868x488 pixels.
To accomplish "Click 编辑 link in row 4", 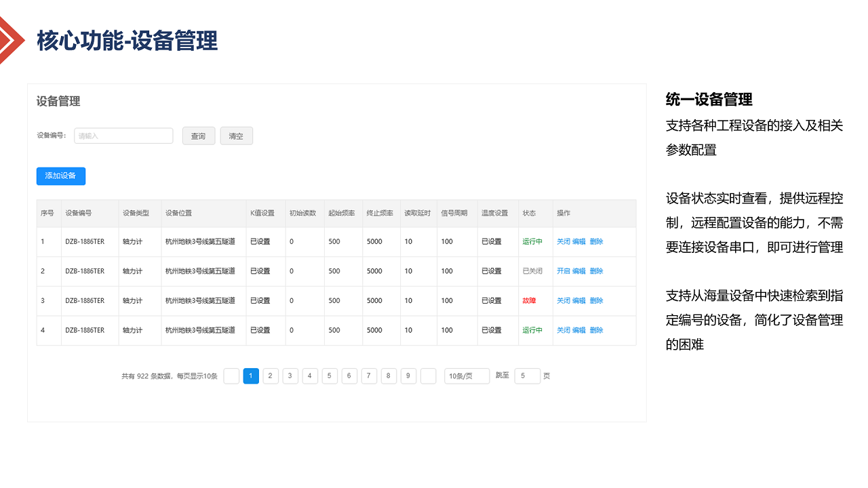I will 579,331.
